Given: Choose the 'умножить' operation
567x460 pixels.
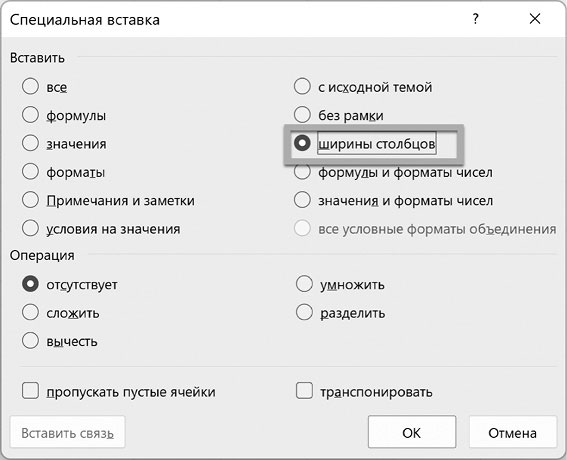Looking at the screenshot, I should click(304, 284).
